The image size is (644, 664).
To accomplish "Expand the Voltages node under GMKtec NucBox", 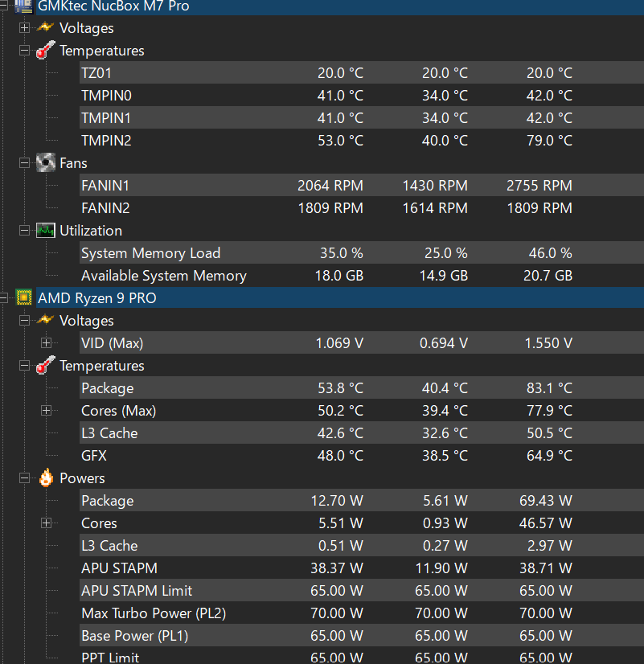I will 24,28.
